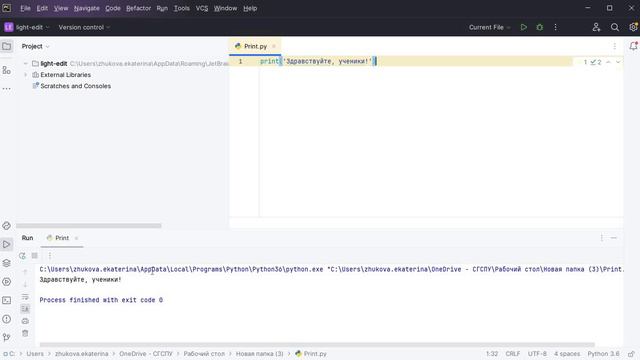The width and height of the screenshot is (640, 360).
Task: Rerun the Print script in Run panel
Action: point(22,256)
